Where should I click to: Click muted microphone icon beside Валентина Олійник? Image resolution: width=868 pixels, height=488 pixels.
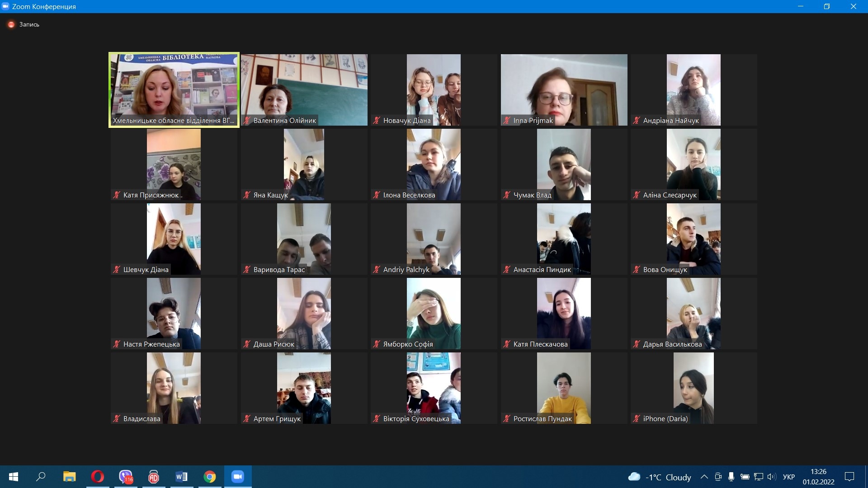click(247, 121)
